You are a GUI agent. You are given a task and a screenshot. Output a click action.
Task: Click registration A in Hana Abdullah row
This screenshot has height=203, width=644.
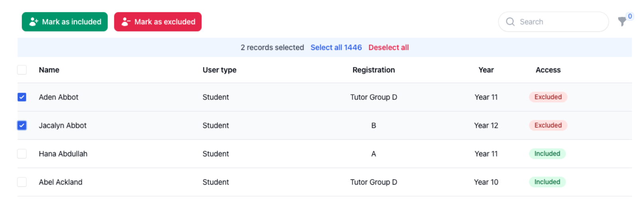click(x=373, y=154)
